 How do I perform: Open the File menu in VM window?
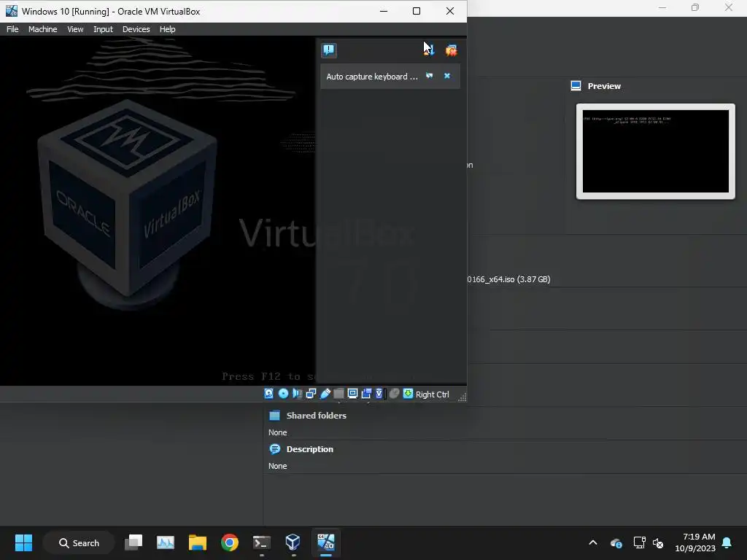click(x=12, y=29)
